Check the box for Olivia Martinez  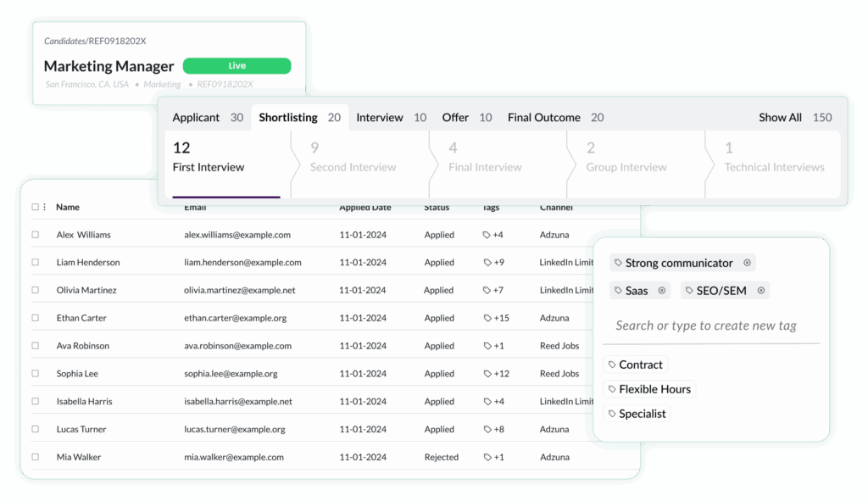36,291
